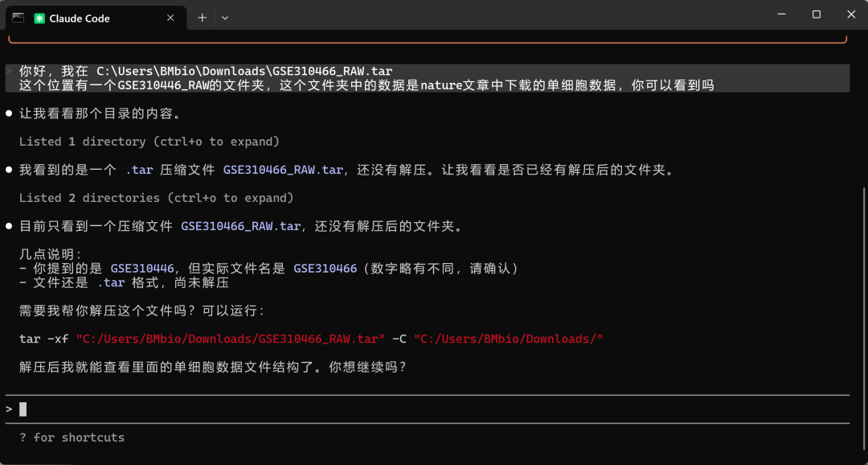868x465 pixels.
Task: Click GSE310466_RAW.tar in '目前只看到' line
Action: coord(241,227)
